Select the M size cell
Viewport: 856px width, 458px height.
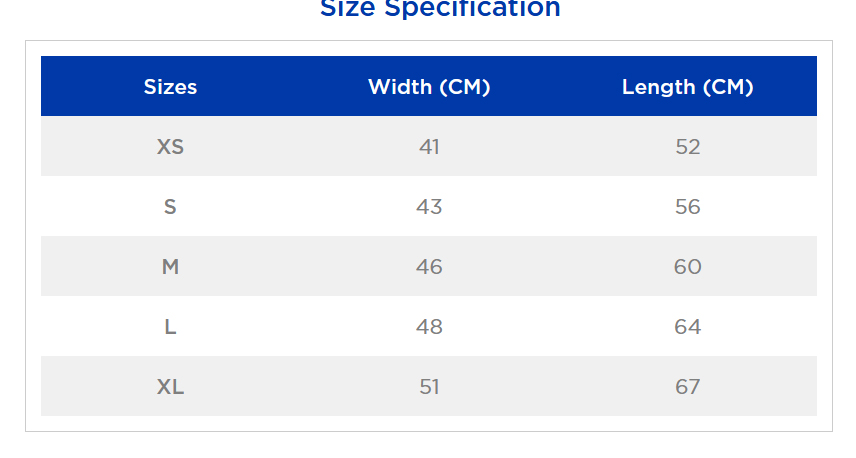(x=170, y=267)
